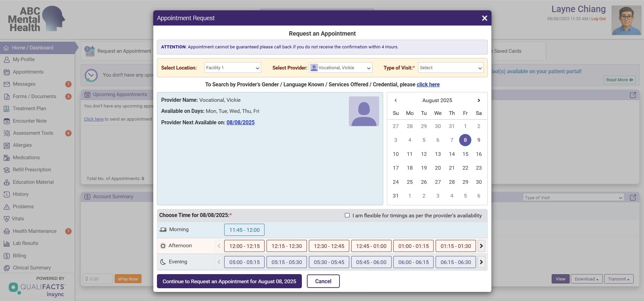The width and height of the screenshot is (644, 301).
Task: Select afternoon slot 01:15 - 01:30
Action: tap(456, 246)
